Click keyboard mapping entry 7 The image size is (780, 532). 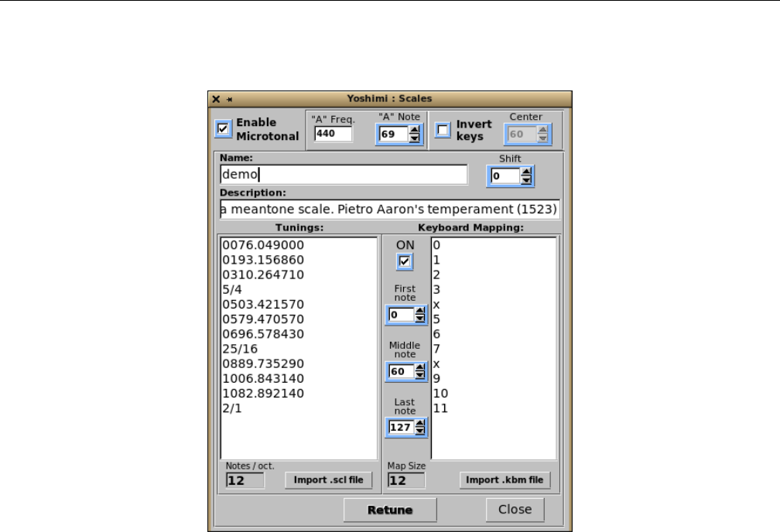pyautogui.click(x=436, y=349)
